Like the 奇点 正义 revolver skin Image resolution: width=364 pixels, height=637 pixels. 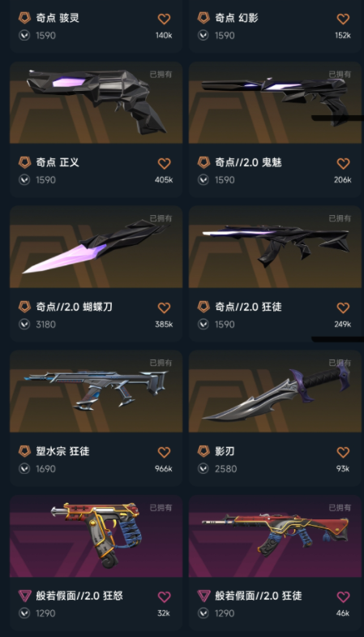coord(164,163)
